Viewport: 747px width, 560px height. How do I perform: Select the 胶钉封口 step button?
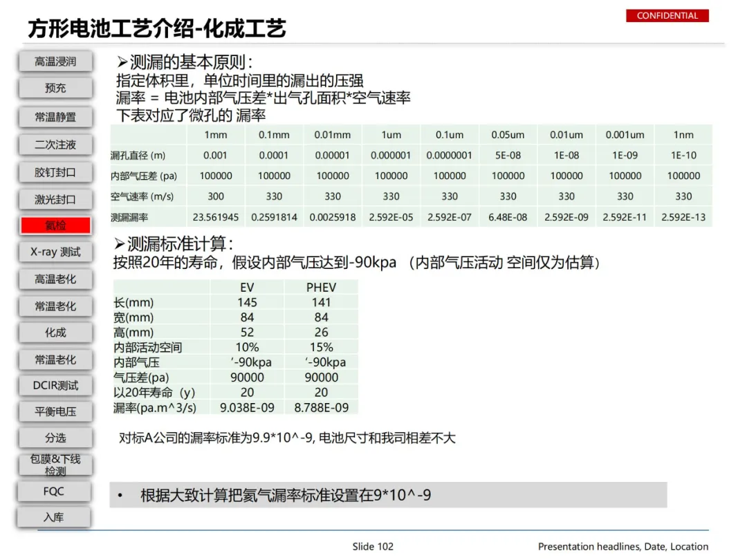tap(55, 172)
